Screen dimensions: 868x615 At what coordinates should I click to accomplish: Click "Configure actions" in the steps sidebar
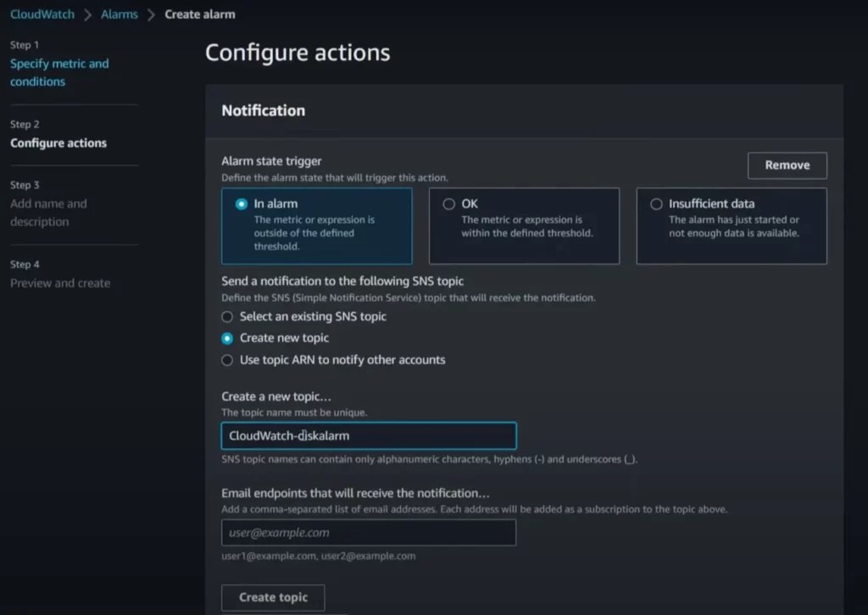tap(58, 142)
